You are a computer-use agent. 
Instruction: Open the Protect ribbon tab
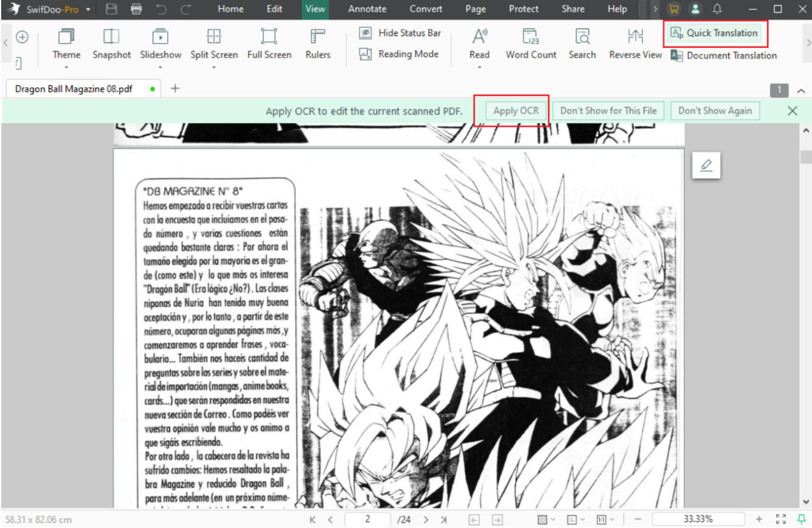(523, 9)
